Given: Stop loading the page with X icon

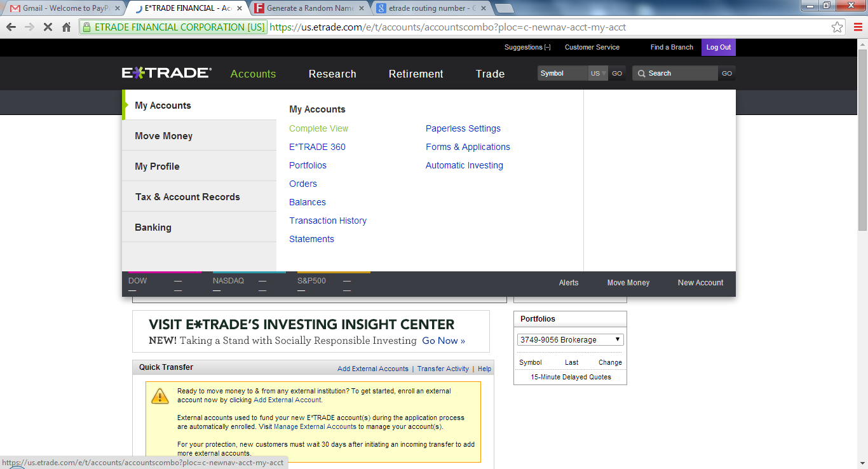Looking at the screenshot, I should (x=48, y=27).
